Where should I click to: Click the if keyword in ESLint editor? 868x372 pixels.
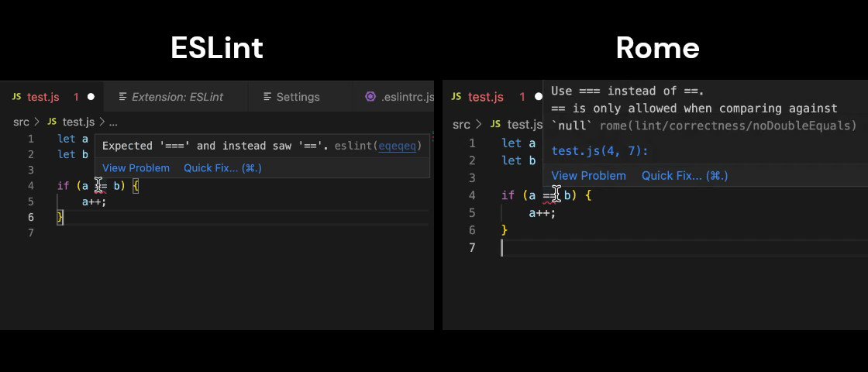63,185
